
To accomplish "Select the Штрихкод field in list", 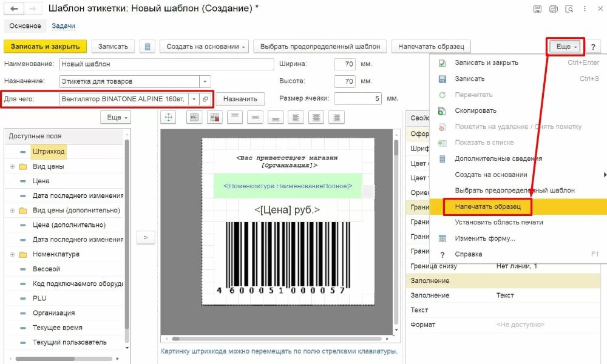I will click(x=49, y=152).
